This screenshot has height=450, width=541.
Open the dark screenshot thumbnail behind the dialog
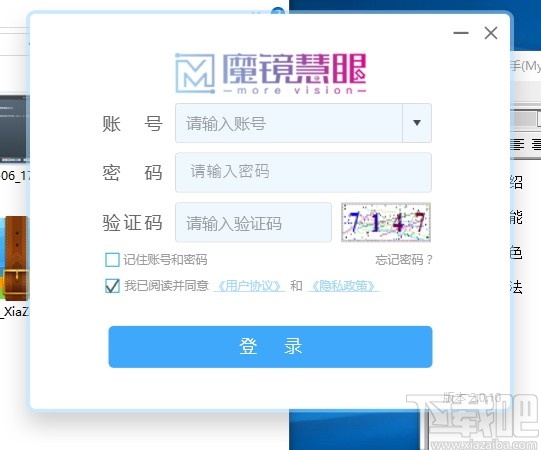15,129
